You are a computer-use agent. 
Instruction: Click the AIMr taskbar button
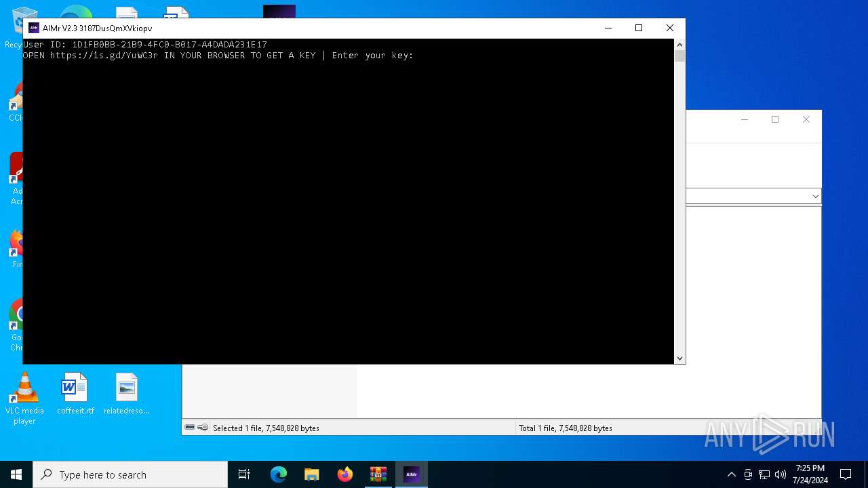412,474
